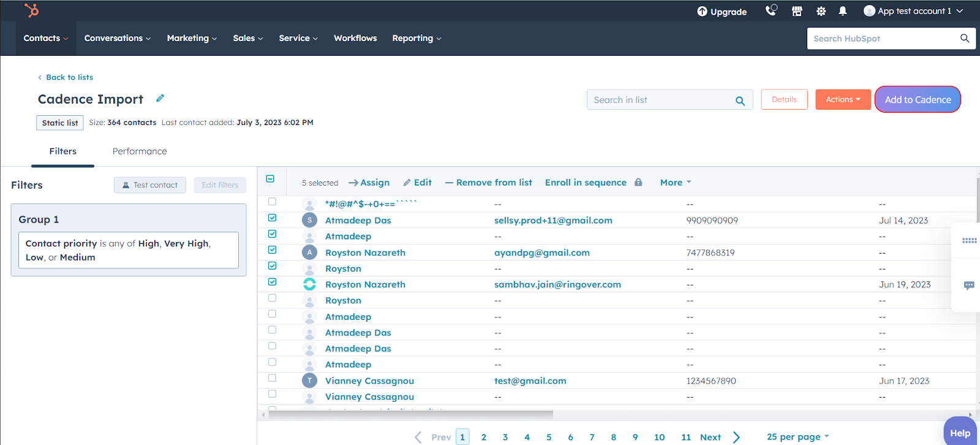This screenshot has width=980, height=445.
Task: Expand the Conversations menu
Action: point(118,38)
